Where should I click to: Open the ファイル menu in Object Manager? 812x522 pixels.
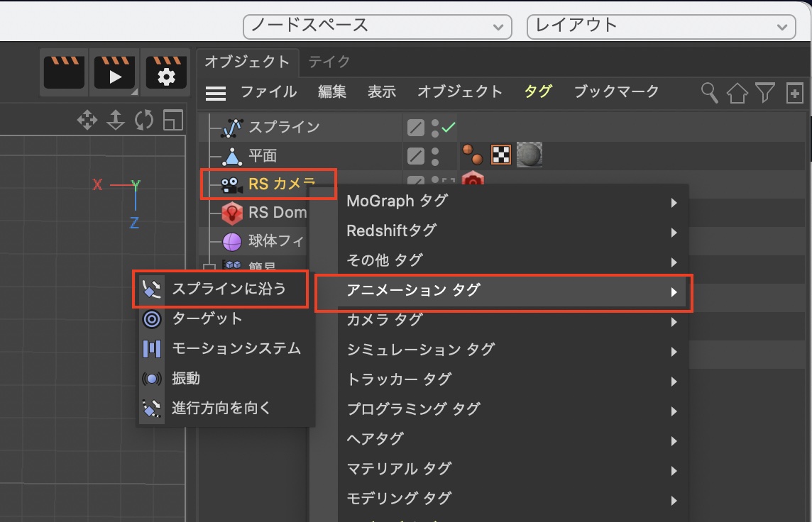[268, 91]
